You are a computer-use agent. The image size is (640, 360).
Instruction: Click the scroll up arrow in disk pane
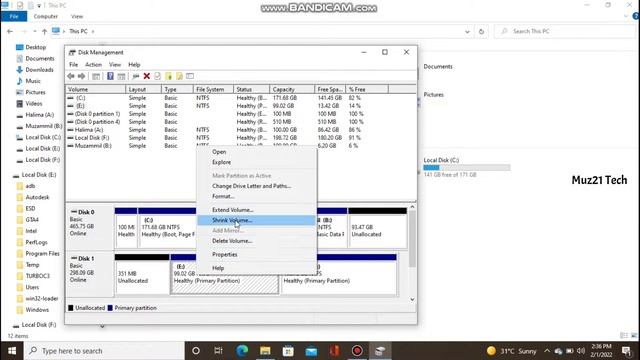[412, 207]
